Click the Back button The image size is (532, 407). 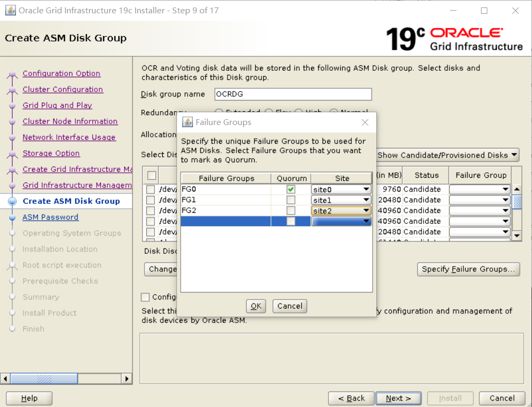351,398
